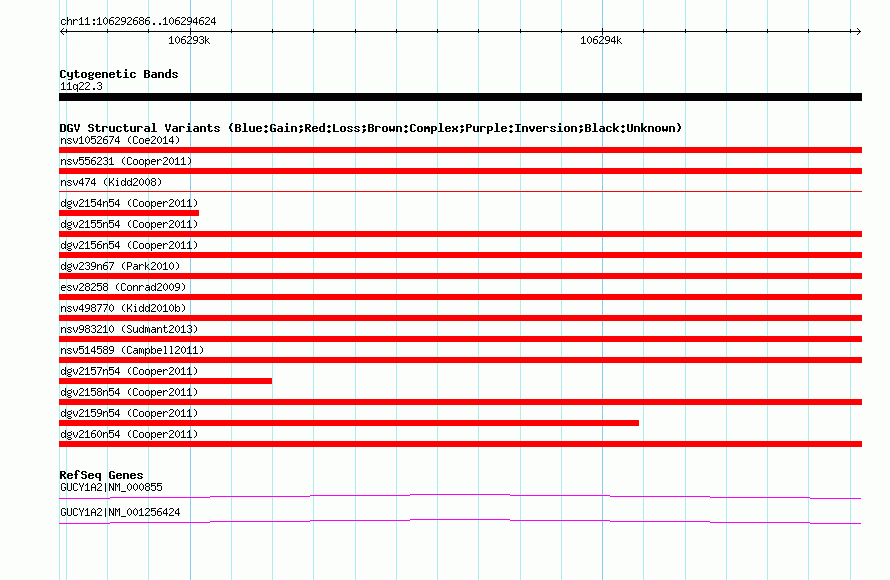Select the black 11q22.3 cytogenetic band bar
The width and height of the screenshot is (890, 580).
460,97
